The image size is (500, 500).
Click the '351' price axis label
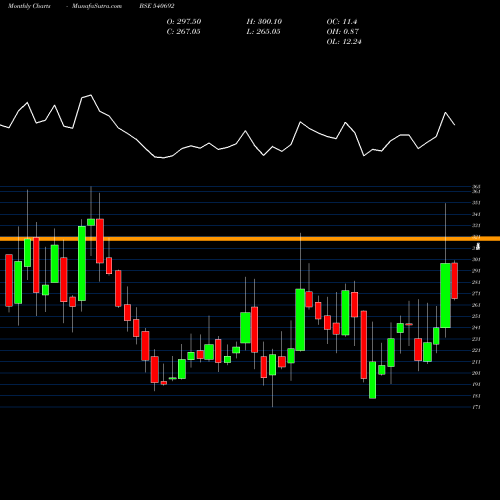(x=476, y=203)
